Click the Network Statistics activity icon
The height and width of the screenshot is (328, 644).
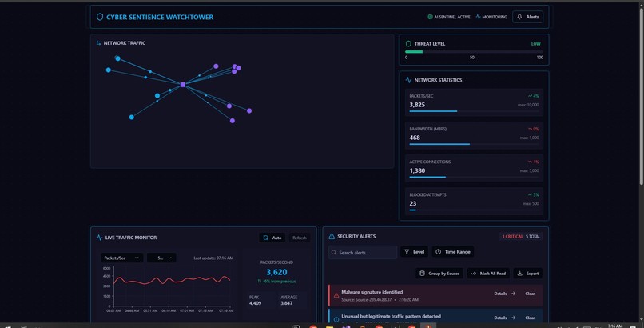pyautogui.click(x=408, y=80)
